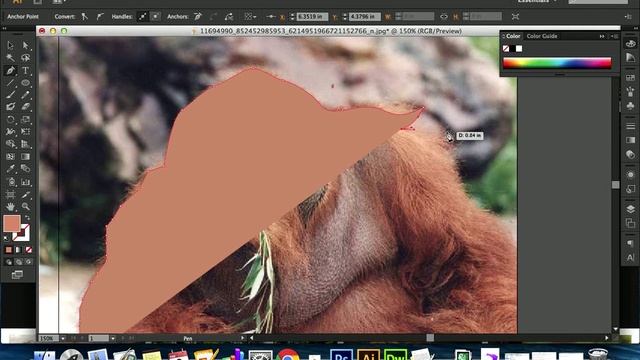This screenshot has height=360, width=640.
Task: Select the Rotate tool
Action: click(x=10, y=120)
